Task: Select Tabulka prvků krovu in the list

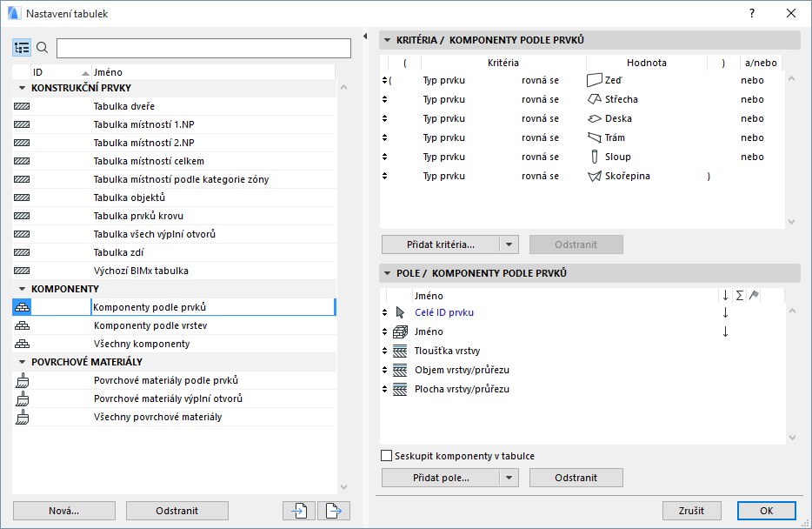Action: point(138,216)
